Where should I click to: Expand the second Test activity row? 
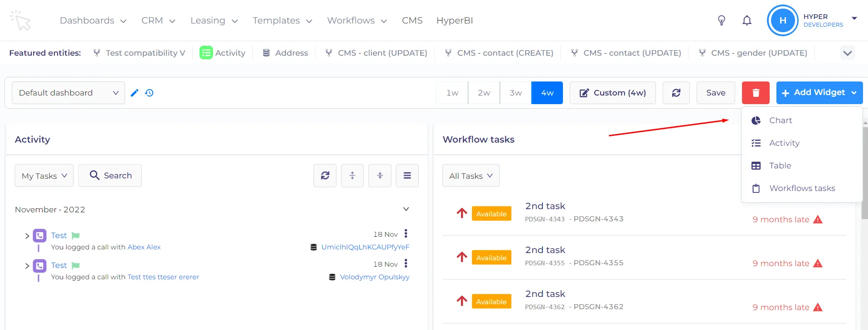click(x=27, y=266)
